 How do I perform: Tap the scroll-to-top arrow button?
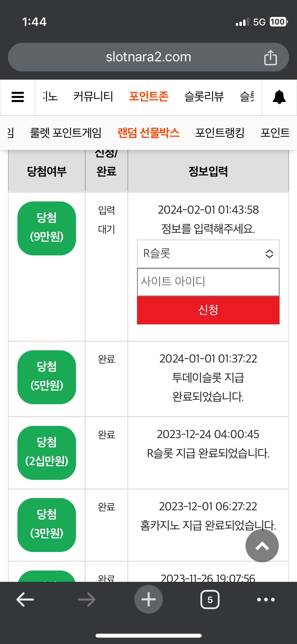[262, 546]
